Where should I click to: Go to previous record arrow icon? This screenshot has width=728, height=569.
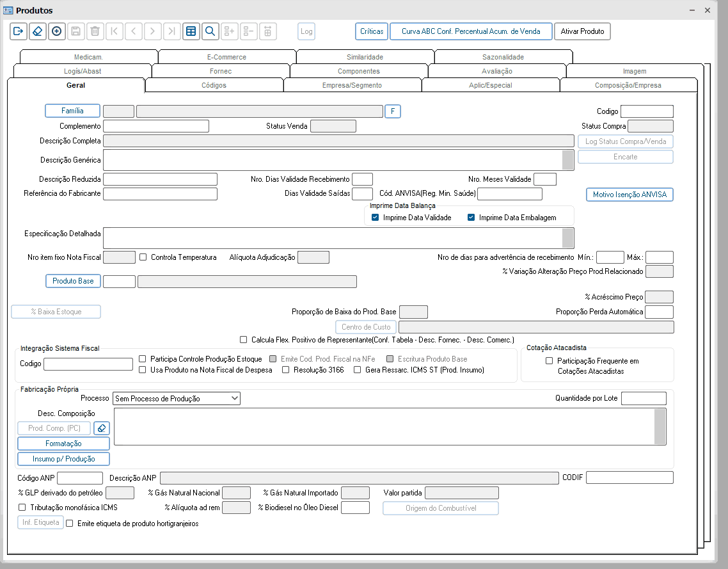133,31
